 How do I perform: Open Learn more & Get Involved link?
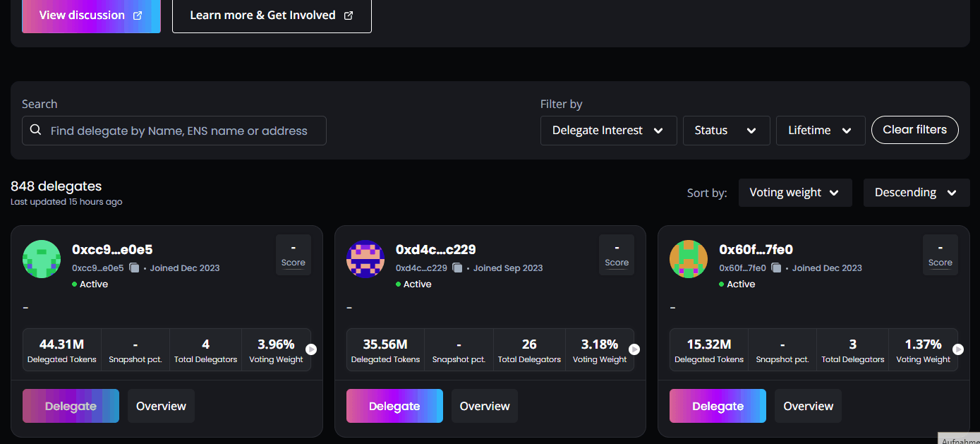272,16
